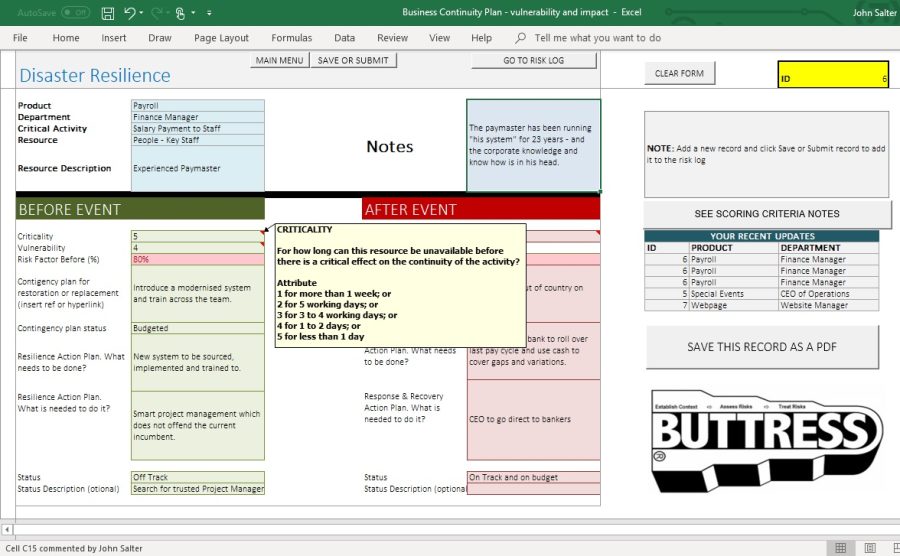The height and width of the screenshot is (556, 900).
Task: Open the Review tab
Action: pyautogui.click(x=393, y=38)
